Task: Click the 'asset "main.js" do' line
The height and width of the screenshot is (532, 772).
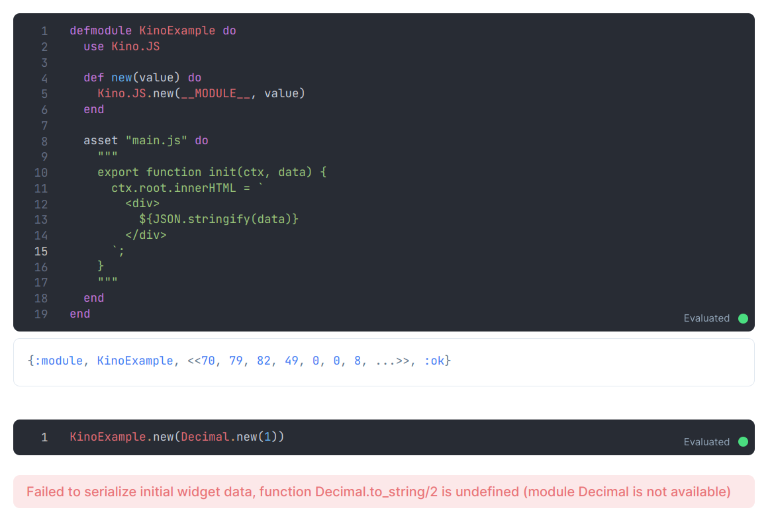Action: (x=146, y=141)
